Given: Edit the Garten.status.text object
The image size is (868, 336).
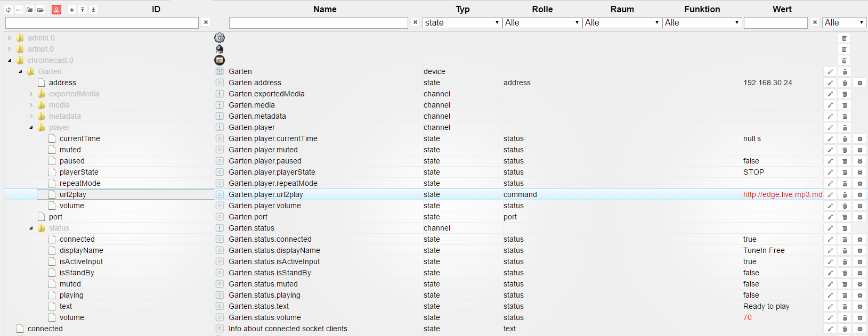Looking at the screenshot, I should [830, 307].
